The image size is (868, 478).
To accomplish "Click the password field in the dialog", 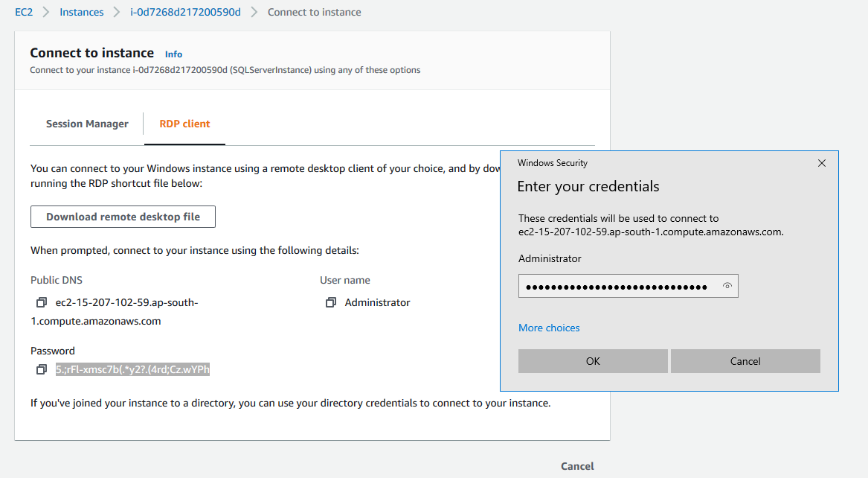I will [617, 287].
